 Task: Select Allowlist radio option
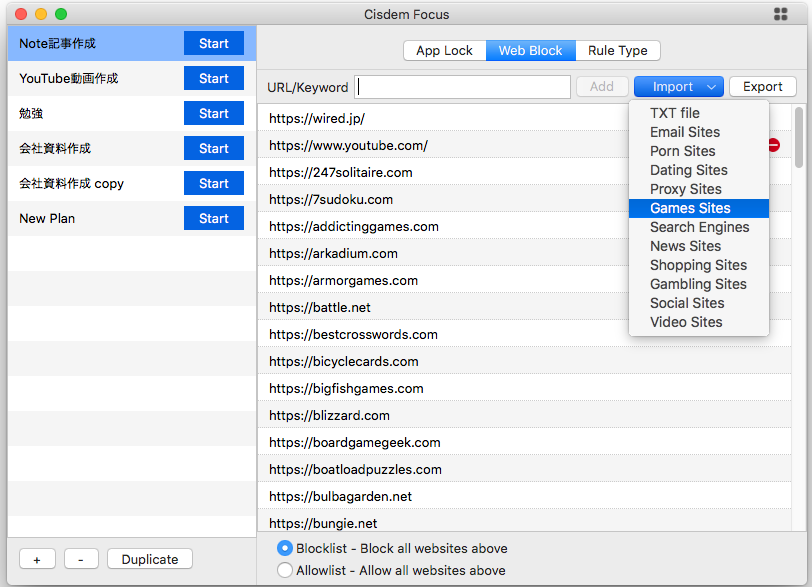coord(285,570)
